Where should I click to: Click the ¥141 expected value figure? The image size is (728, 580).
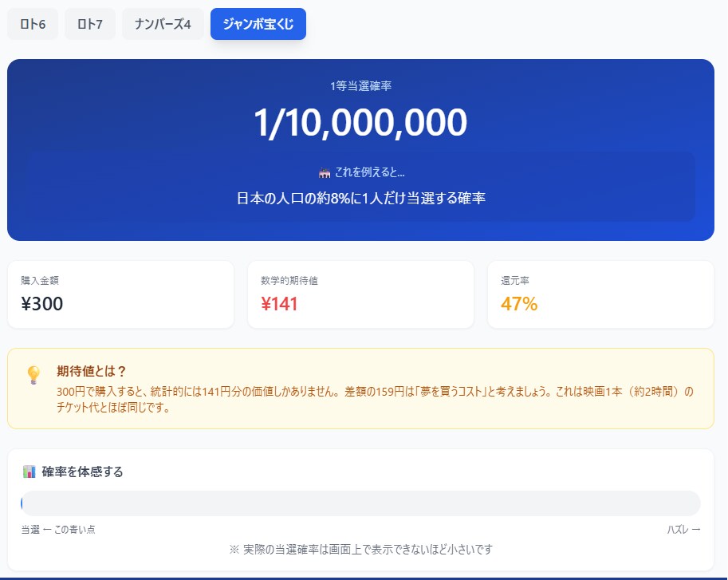click(x=279, y=304)
